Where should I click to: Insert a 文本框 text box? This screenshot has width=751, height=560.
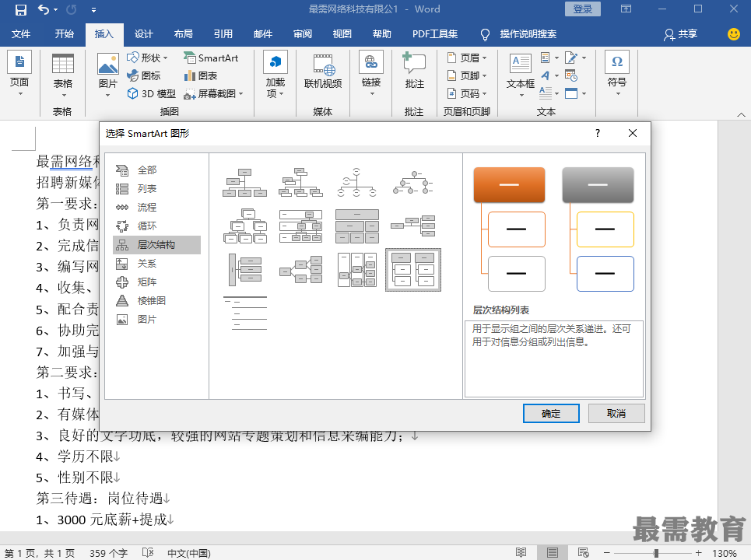(x=520, y=74)
